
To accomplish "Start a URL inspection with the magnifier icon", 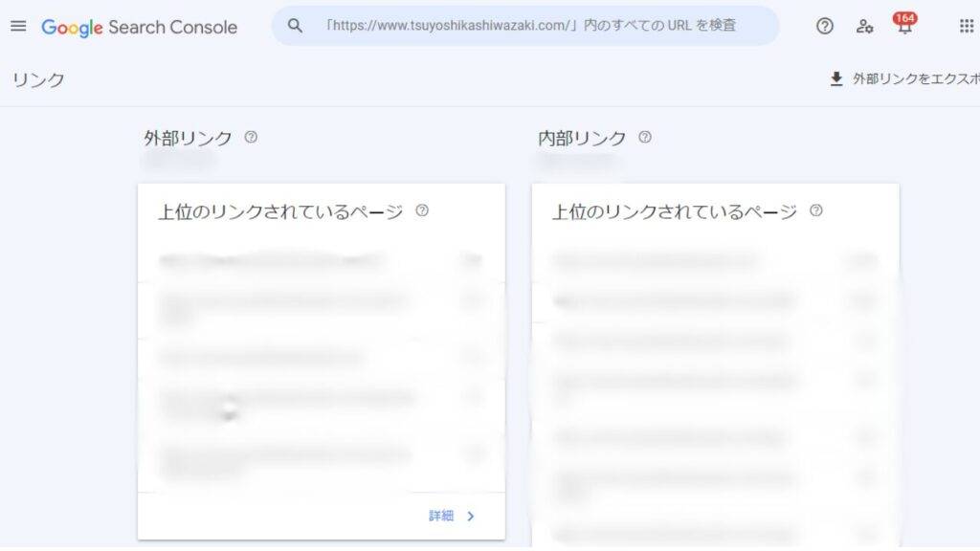I will [x=295, y=26].
